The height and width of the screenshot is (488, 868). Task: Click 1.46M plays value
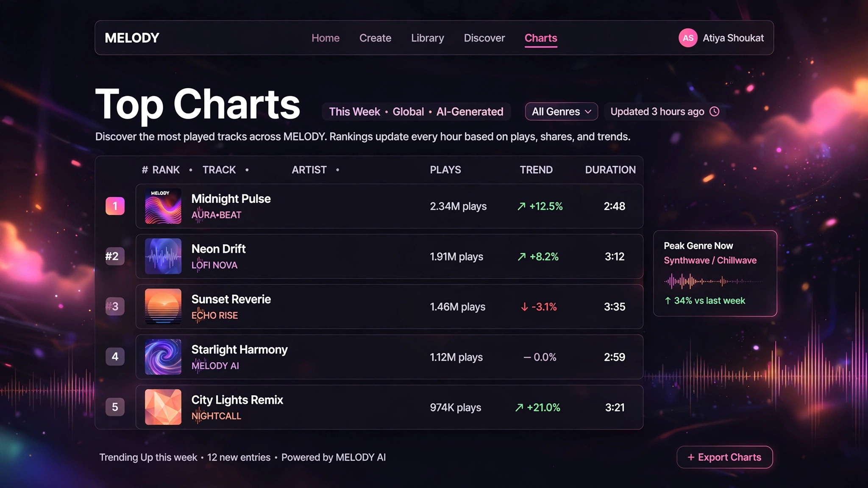pyautogui.click(x=458, y=307)
